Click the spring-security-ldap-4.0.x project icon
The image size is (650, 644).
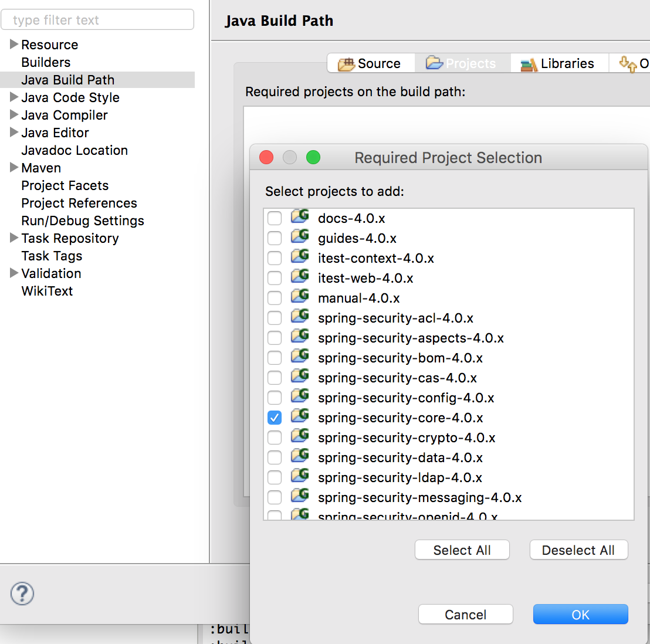coord(300,476)
